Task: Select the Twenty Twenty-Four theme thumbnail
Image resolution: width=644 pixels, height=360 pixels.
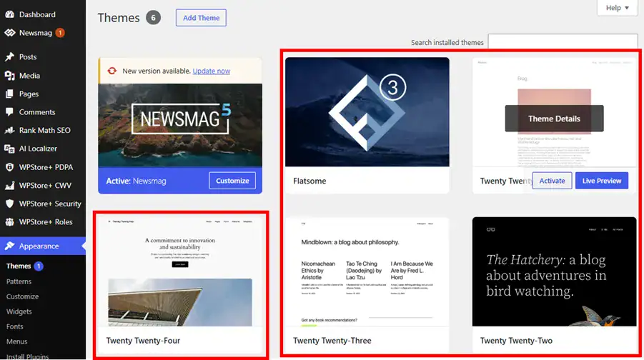Action: click(x=180, y=271)
